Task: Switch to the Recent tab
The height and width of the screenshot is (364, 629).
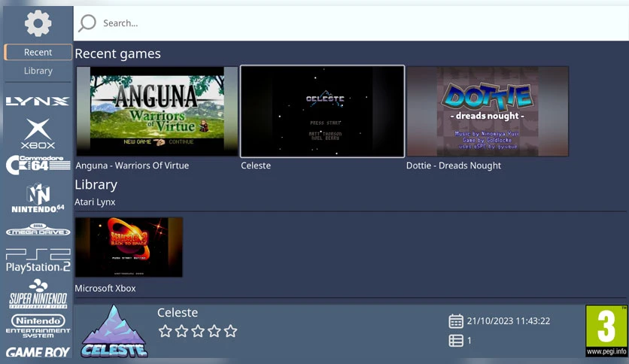Action: 38,52
